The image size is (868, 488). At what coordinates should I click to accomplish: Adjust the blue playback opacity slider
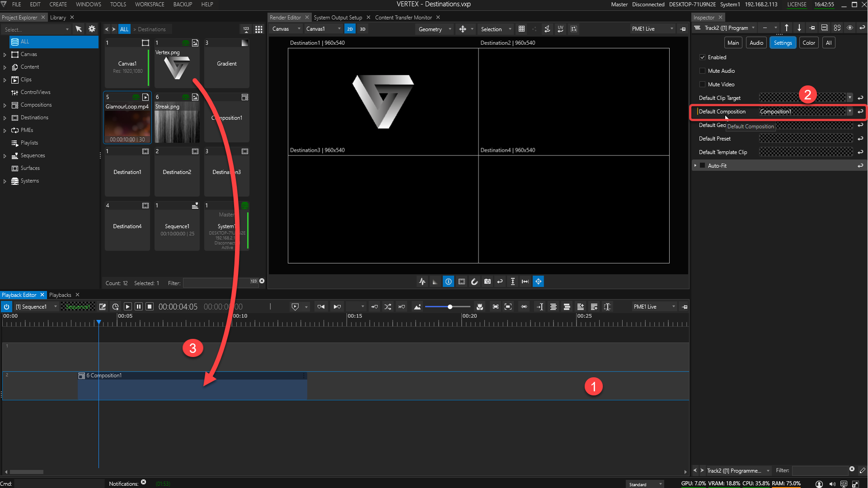(450, 306)
